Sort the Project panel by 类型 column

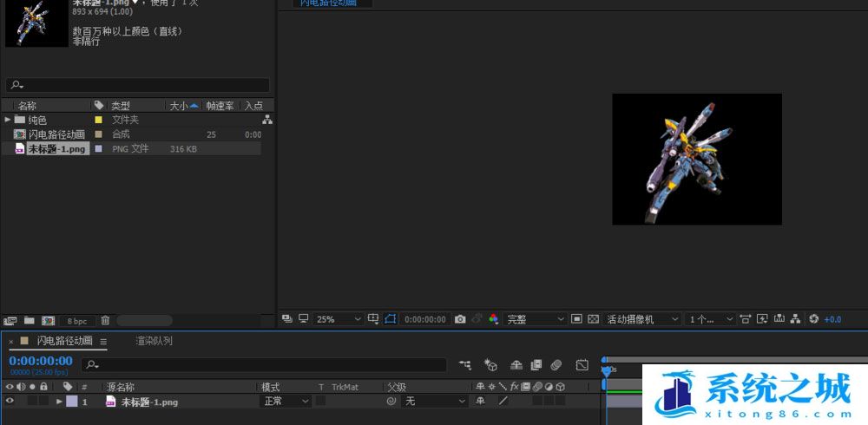121,106
